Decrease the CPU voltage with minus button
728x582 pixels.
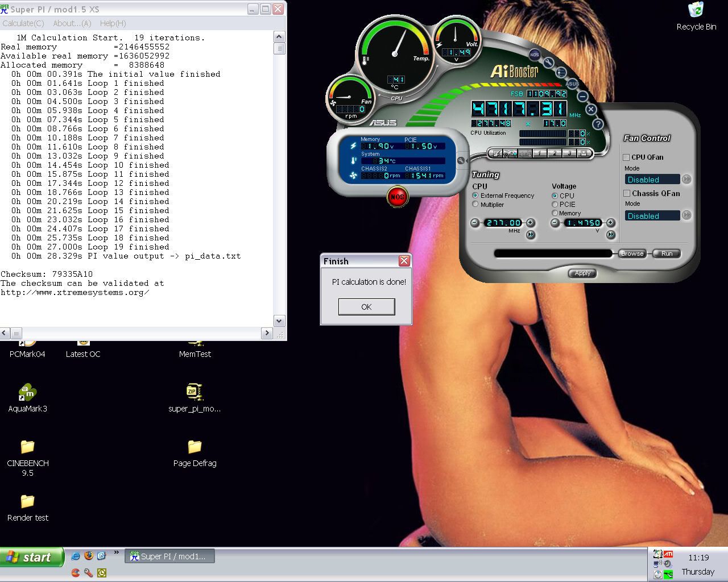coord(555,223)
